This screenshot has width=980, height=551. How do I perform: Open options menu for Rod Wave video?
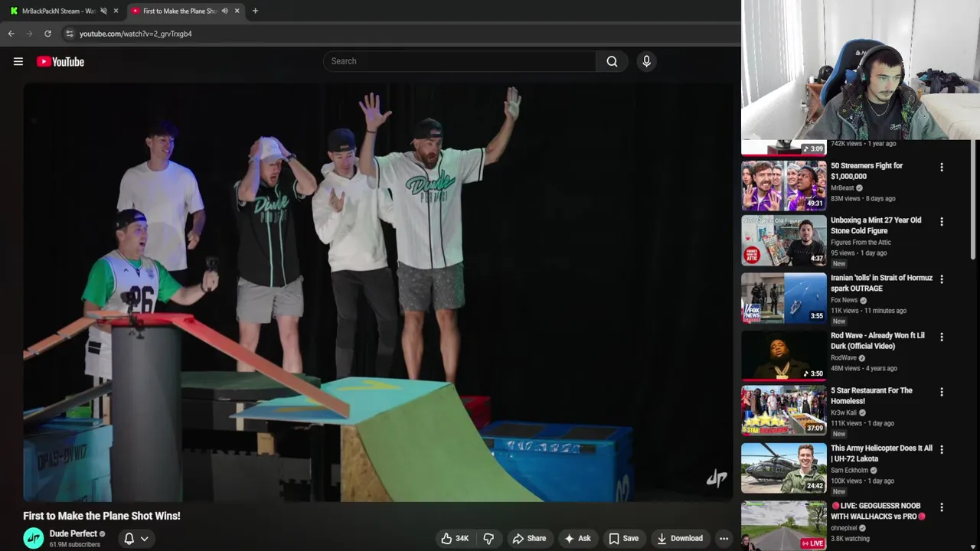click(x=942, y=337)
